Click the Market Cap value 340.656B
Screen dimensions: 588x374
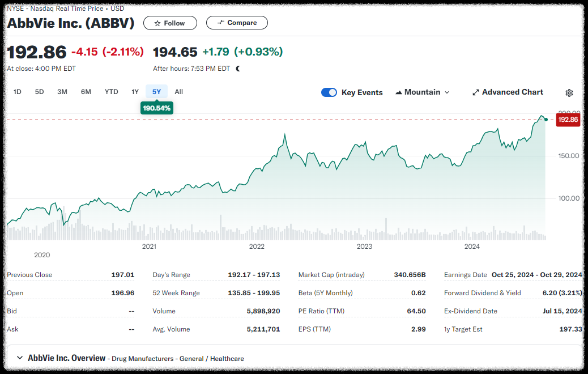point(410,275)
